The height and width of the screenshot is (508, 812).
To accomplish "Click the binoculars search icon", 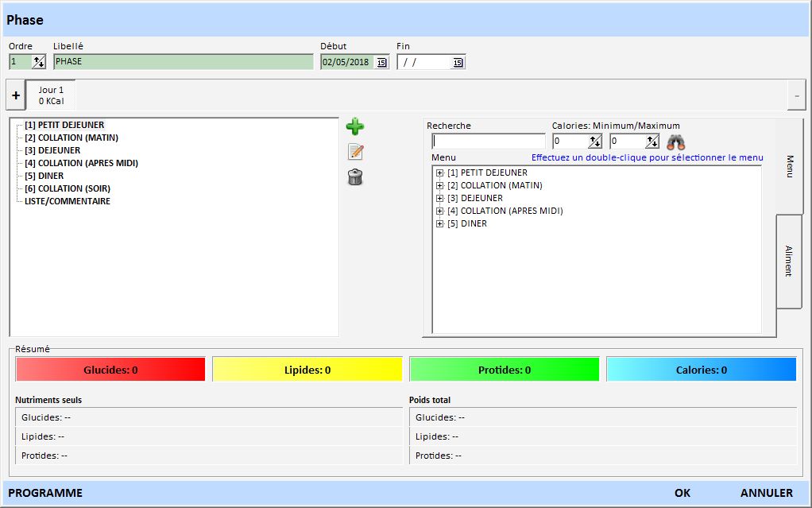I will [675, 142].
